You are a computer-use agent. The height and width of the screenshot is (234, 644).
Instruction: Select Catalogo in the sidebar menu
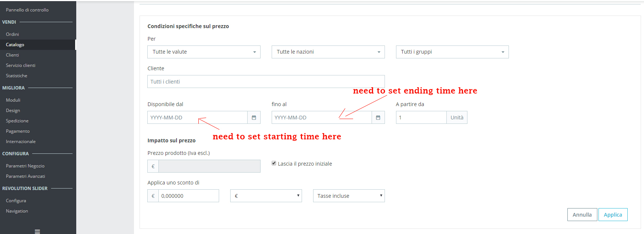coord(15,45)
